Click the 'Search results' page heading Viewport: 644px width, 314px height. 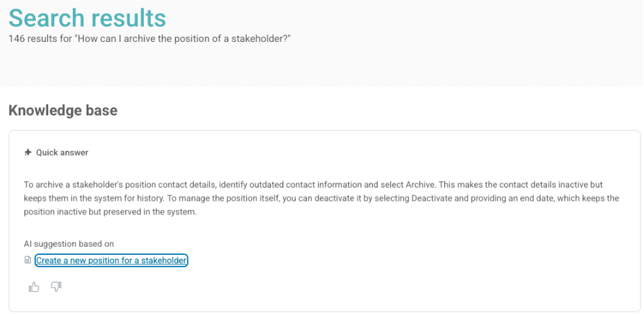(87, 17)
